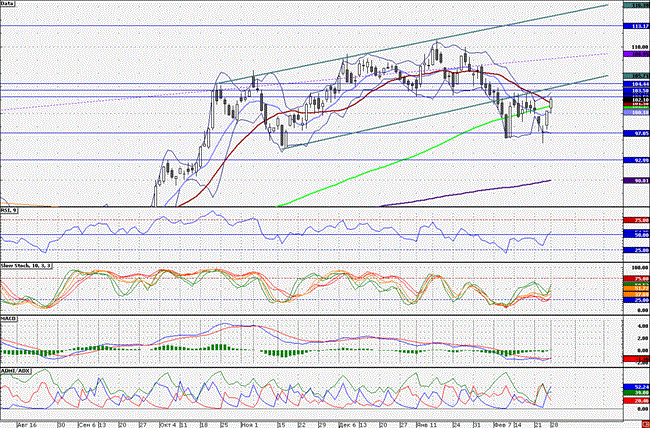650x428 pixels.
Task: Click the last candlestick on the price chart
Action: click(x=553, y=104)
